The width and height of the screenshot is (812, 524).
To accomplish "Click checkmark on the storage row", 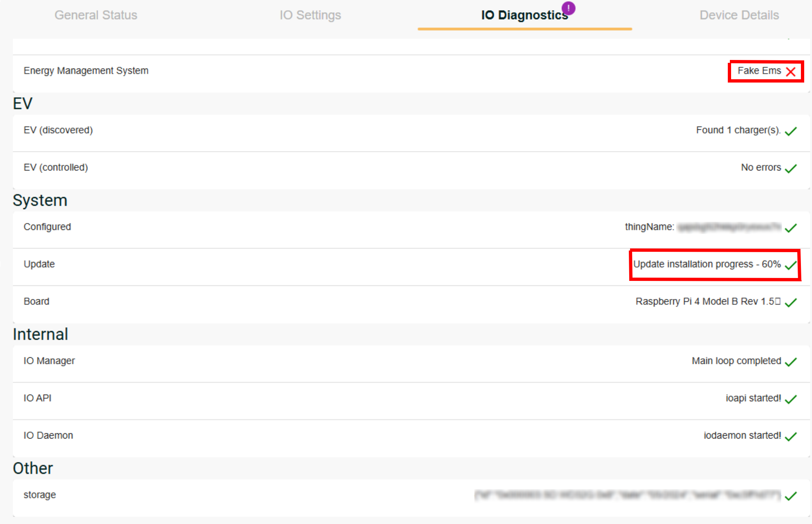I will 790,496.
